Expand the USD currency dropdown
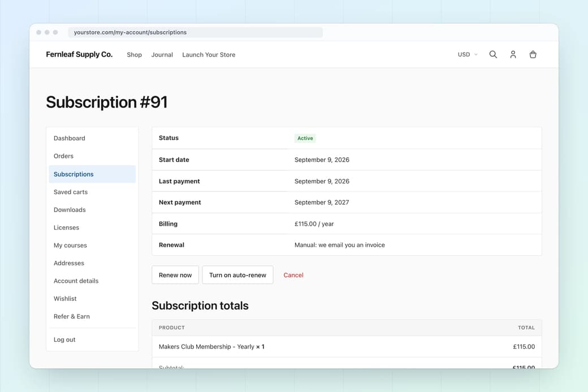 pos(468,54)
